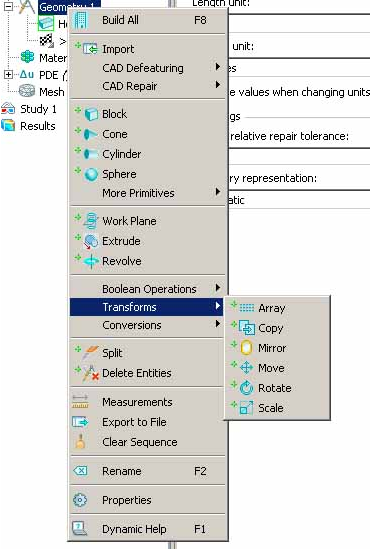Expand the PDE tree node
Screen dimensions: 370x549
[8, 75]
